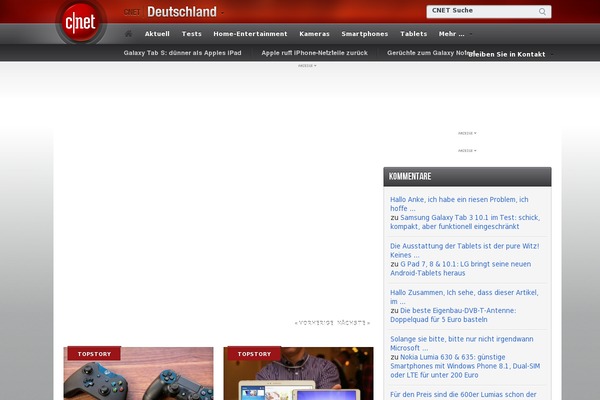Open Die beste Eigenbau-DVB-T-Antenne article
The height and width of the screenshot is (400, 600).
coord(453,315)
